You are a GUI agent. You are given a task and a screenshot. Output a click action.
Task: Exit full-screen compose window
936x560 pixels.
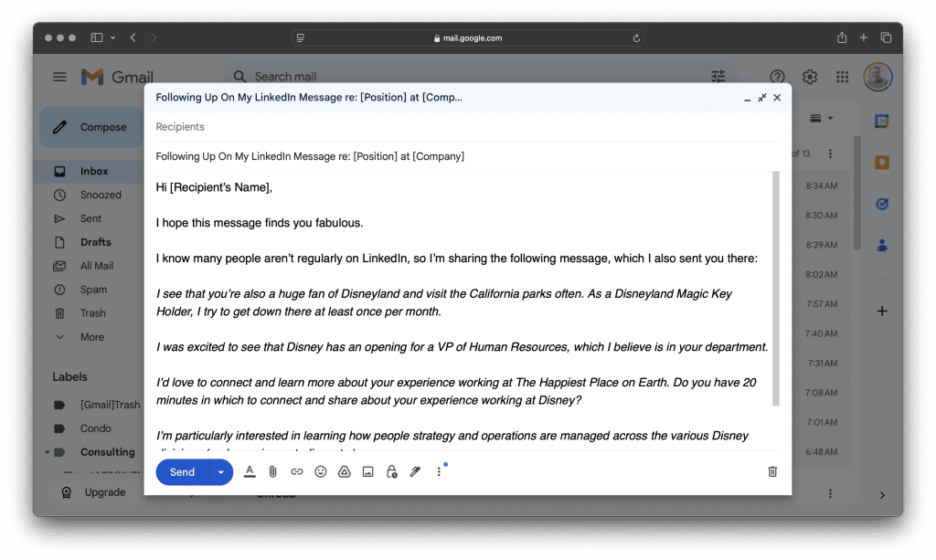(x=762, y=97)
